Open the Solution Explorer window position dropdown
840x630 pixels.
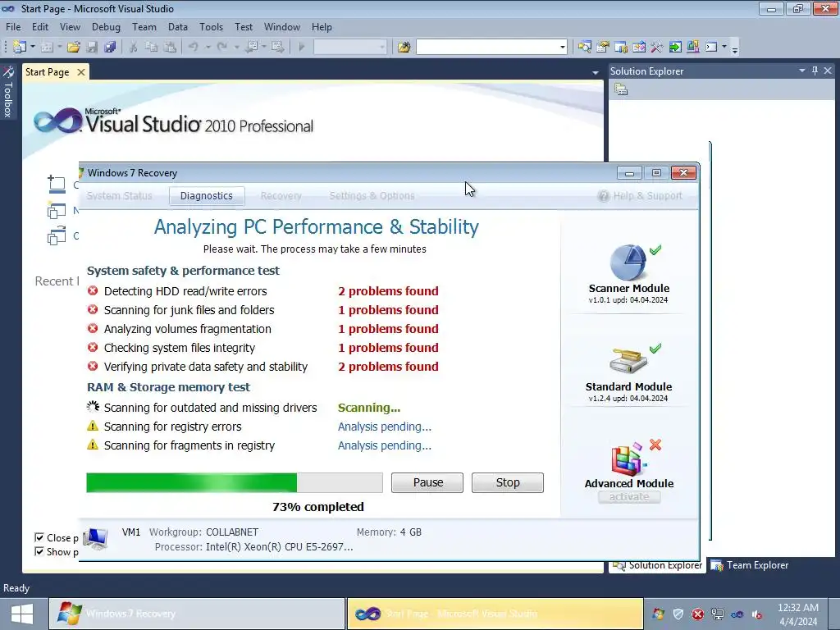[802, 71]
